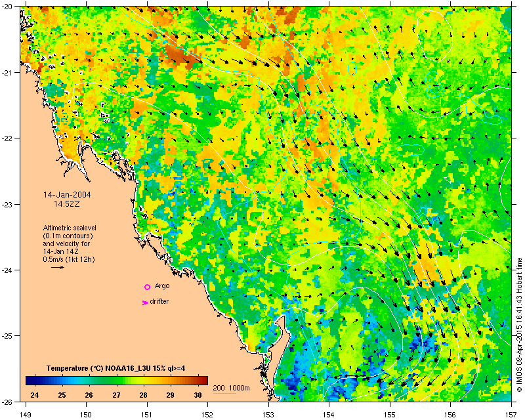The width and height of the screenshot is (525, 420).
Task: Click the latitude label -26
Action: [7, 402]
